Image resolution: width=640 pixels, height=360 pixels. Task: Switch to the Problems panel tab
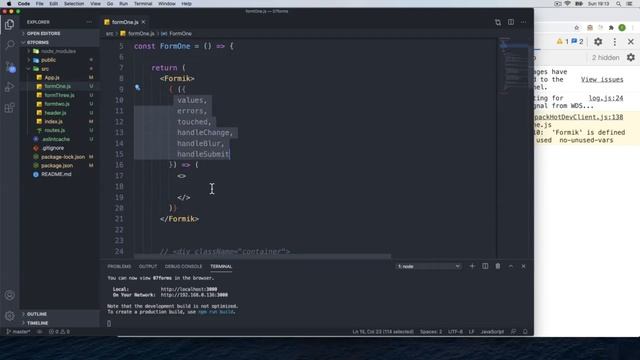(x=119, y=266)
